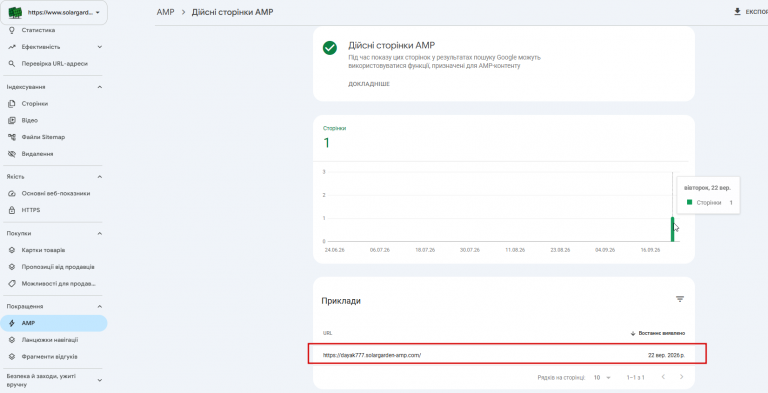Click the Статистика lightbulb icon
The width and height of the screenshot is (768, 393).
[12, 30]
